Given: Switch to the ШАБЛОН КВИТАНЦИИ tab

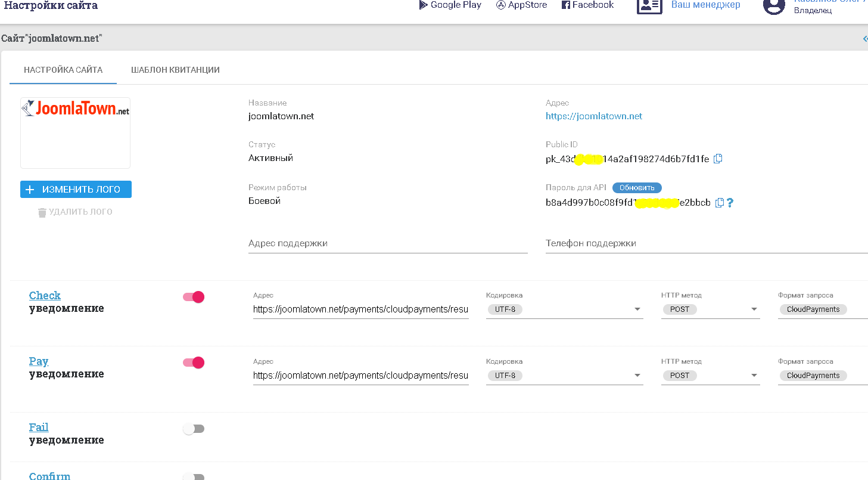Looking at the screenshot, I should click(175, 70).
